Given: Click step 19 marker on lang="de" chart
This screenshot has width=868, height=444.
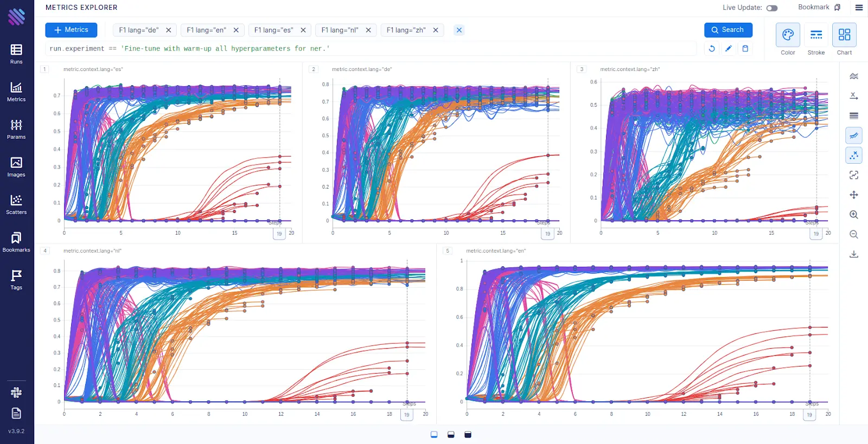Looking at the screenshot, I should [x=547, y=234].
